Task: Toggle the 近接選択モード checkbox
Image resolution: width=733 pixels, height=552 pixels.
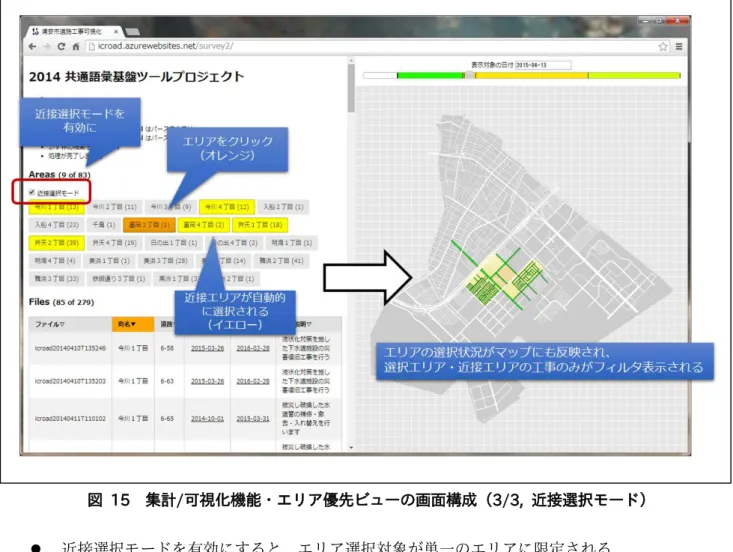Action: 32,192
